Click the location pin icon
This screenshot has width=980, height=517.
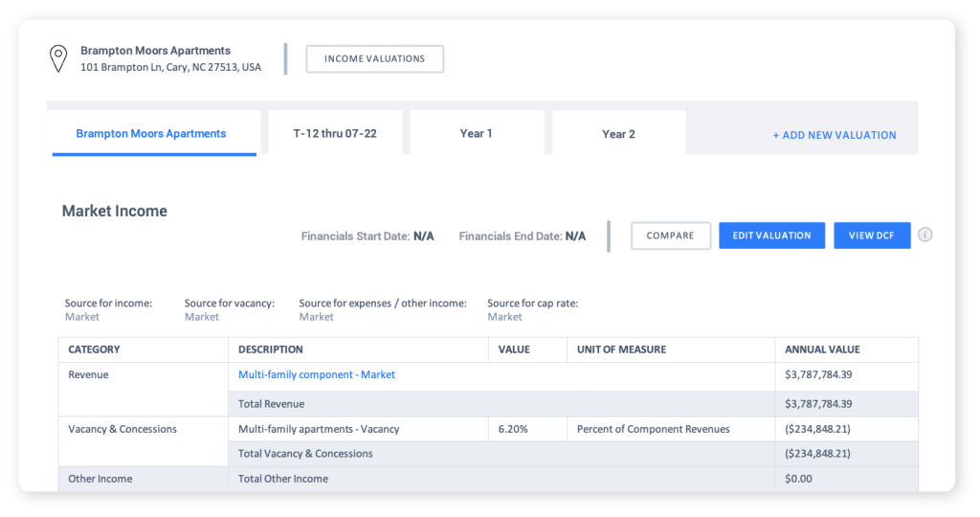click(58, 58)
